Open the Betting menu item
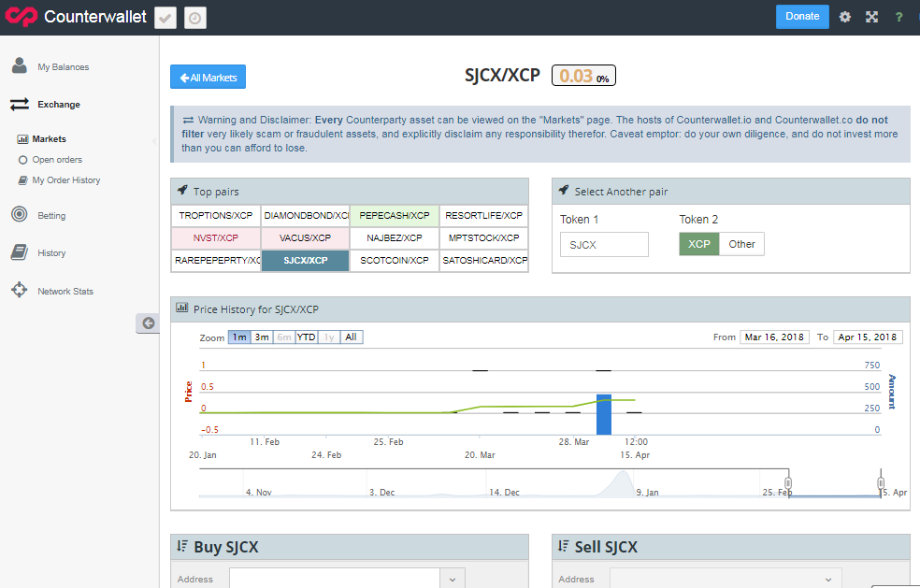The width and height of the screenshot is (920, 588). pos(51,215)
